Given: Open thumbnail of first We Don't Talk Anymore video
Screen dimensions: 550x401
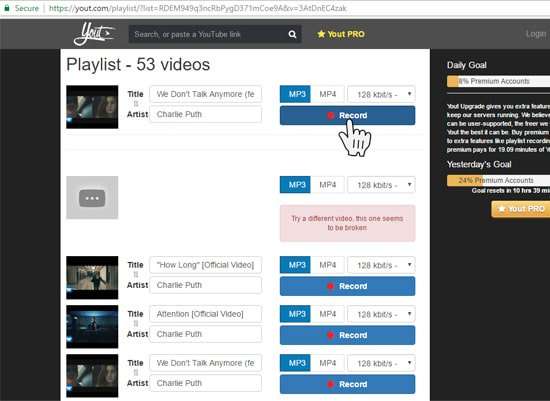Looking at the screenshot, I should [92, 107].
